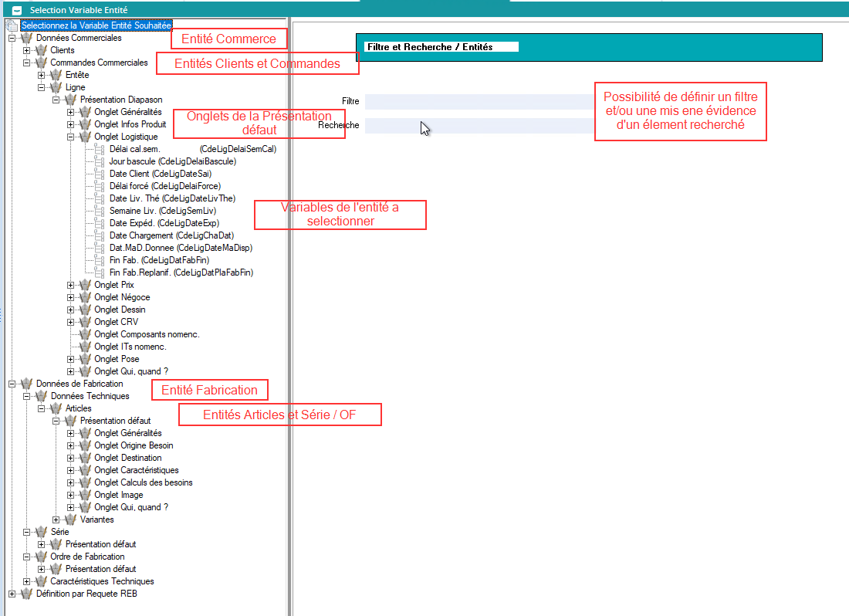The width and height of the screenshot is (849, 616).
Task: Click the Données Commerciales node icon
Action: (x=27, y=38)
